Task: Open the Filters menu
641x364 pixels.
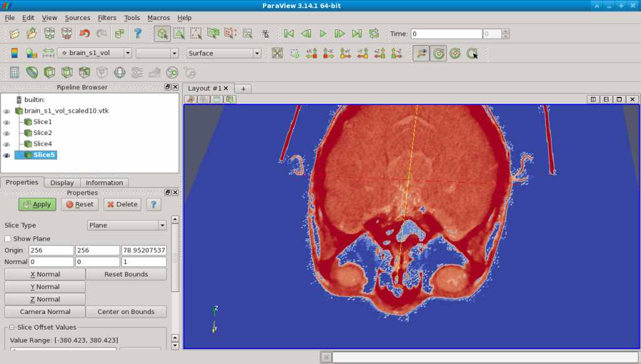Action: [107, 18]
